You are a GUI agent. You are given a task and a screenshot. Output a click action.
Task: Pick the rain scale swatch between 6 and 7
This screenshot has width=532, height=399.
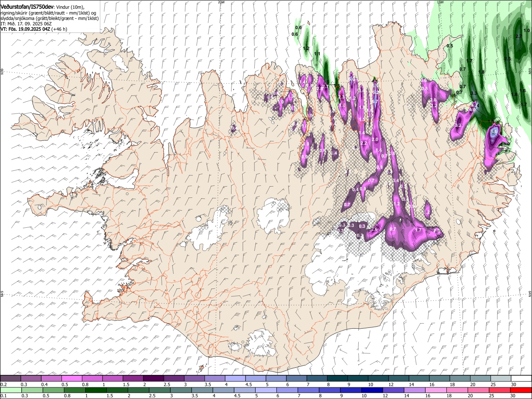(287, 390)
